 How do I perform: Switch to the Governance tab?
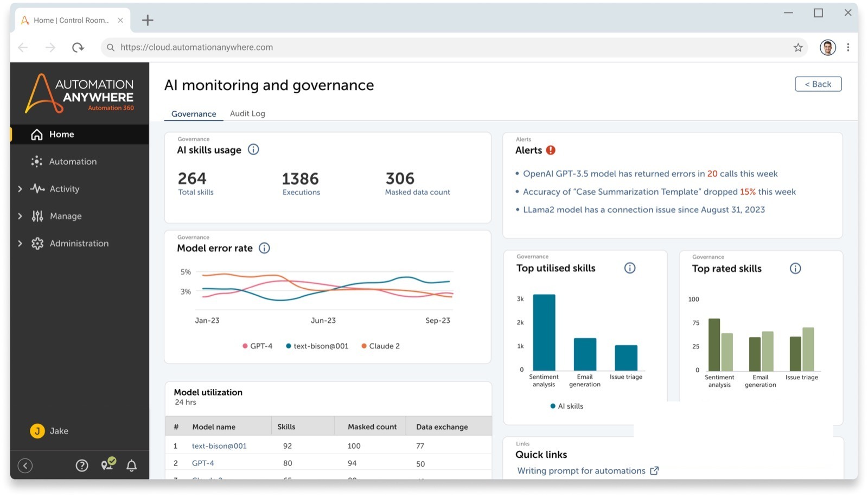click(194, 114)
